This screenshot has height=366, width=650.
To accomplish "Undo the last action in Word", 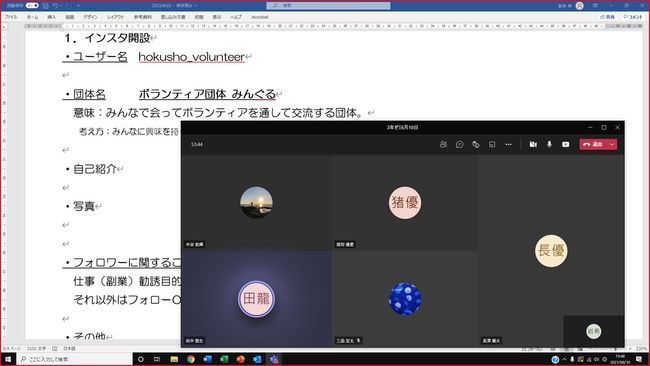I will point(56,5).
